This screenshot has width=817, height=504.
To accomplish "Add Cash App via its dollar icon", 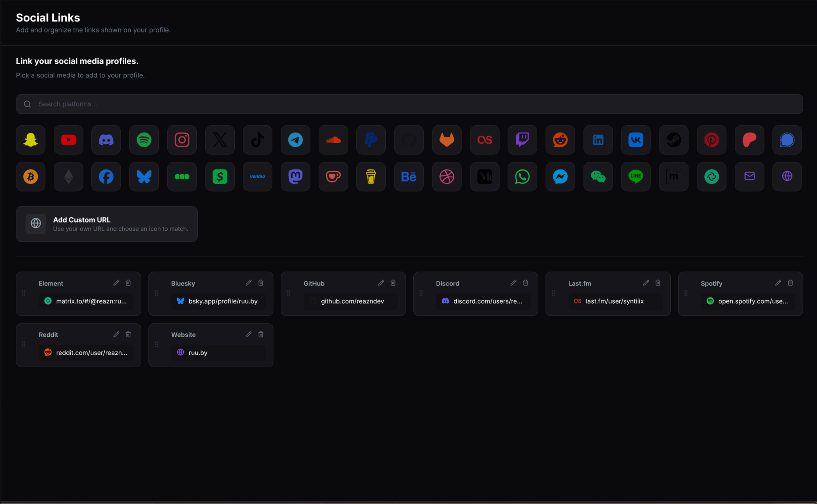I will pos(220,177).
